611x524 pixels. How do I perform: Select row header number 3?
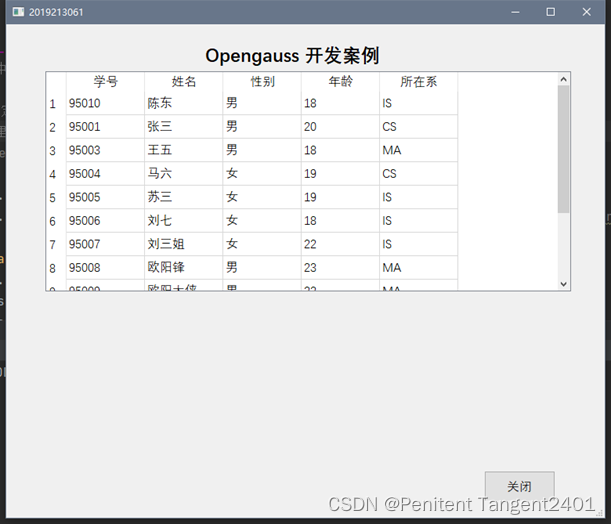click(x=56, y=150)
